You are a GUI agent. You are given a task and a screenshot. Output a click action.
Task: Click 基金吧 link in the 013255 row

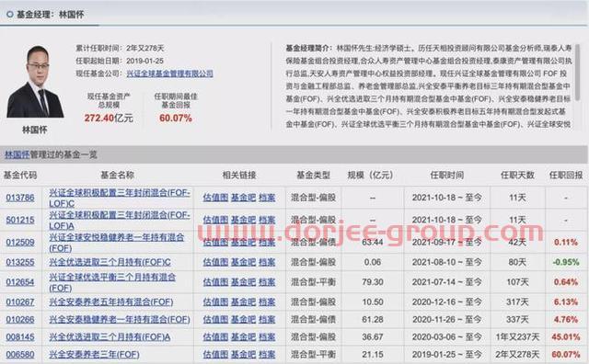click(243, 262)
